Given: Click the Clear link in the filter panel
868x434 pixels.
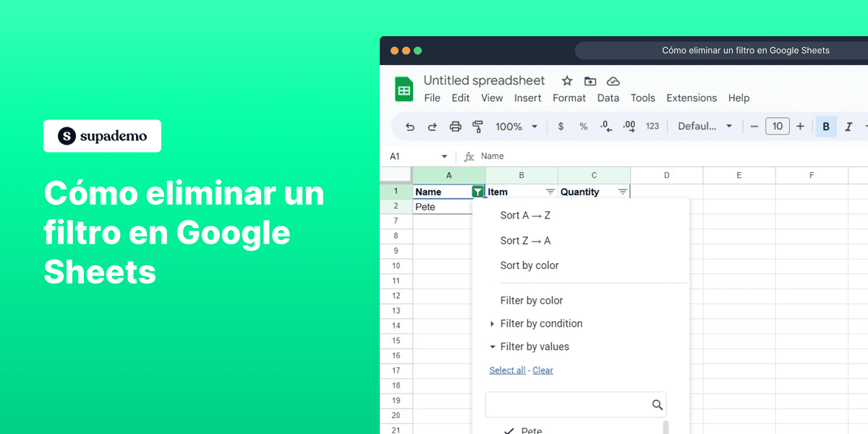Looking at the screenshot, I should pos(542,370).
